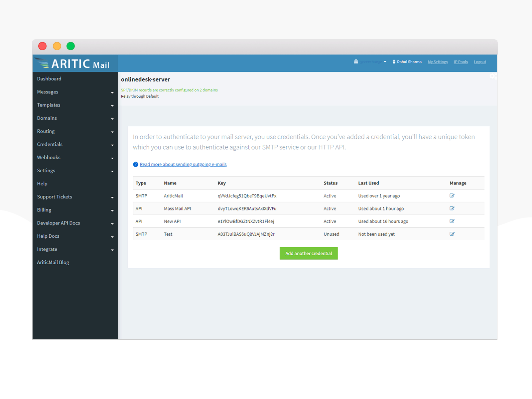Expand the Webhooks menu arrow
This screenshot has height=399, width=532.
coord(112,158)
